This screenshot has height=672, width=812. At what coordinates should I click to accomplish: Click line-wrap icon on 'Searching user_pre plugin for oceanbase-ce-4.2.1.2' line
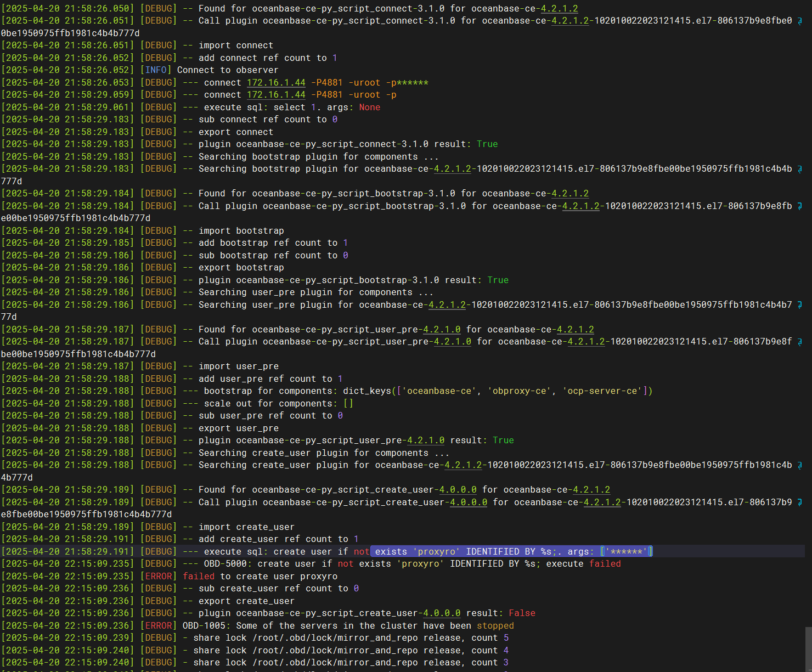(799, 305)
